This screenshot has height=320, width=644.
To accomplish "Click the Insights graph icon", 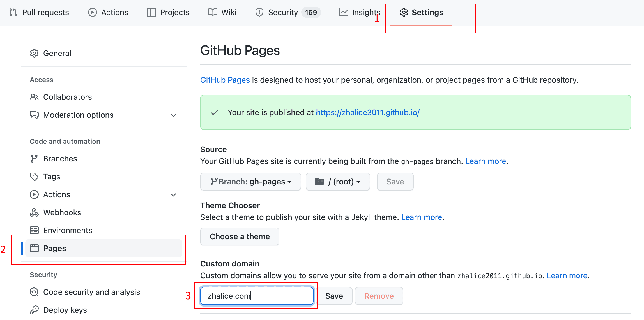I will tap(344, 12).
